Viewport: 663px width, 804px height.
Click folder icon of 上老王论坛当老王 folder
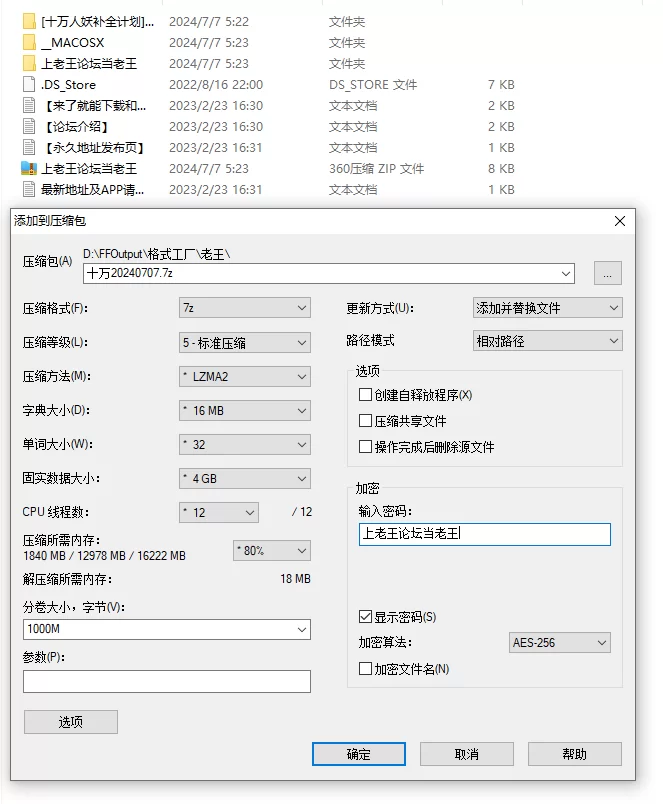click(x=29, y=64)
